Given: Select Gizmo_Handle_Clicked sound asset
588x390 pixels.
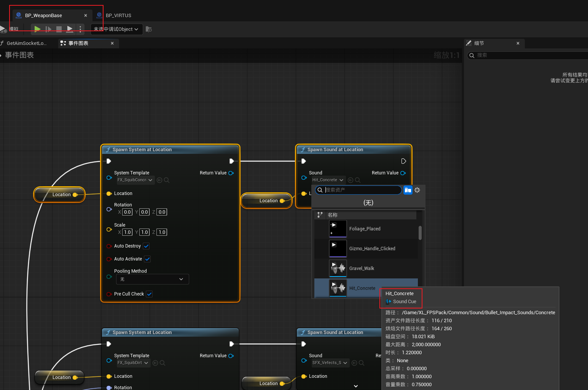Looking at the screenshot, I should click(366, 249).
